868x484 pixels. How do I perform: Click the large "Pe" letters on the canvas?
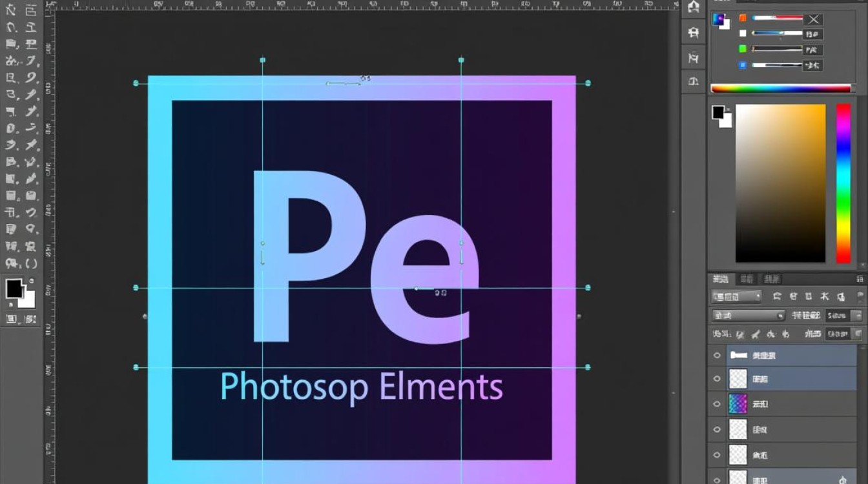click(x=367, y=256)
